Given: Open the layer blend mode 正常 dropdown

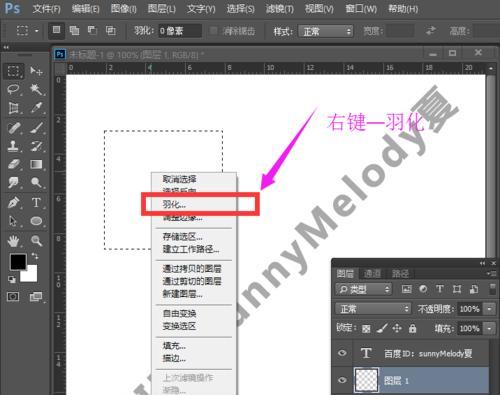Looking at the screenshot, I should click(373, 309).
